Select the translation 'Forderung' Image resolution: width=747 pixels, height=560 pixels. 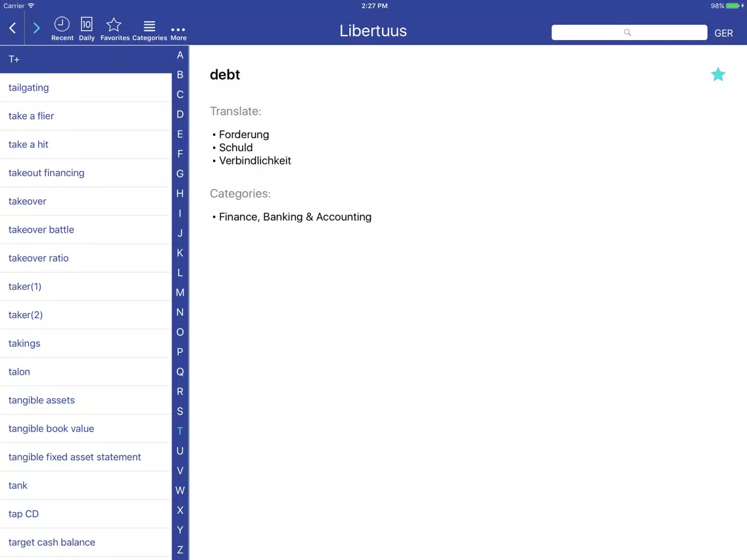point(244,135)
